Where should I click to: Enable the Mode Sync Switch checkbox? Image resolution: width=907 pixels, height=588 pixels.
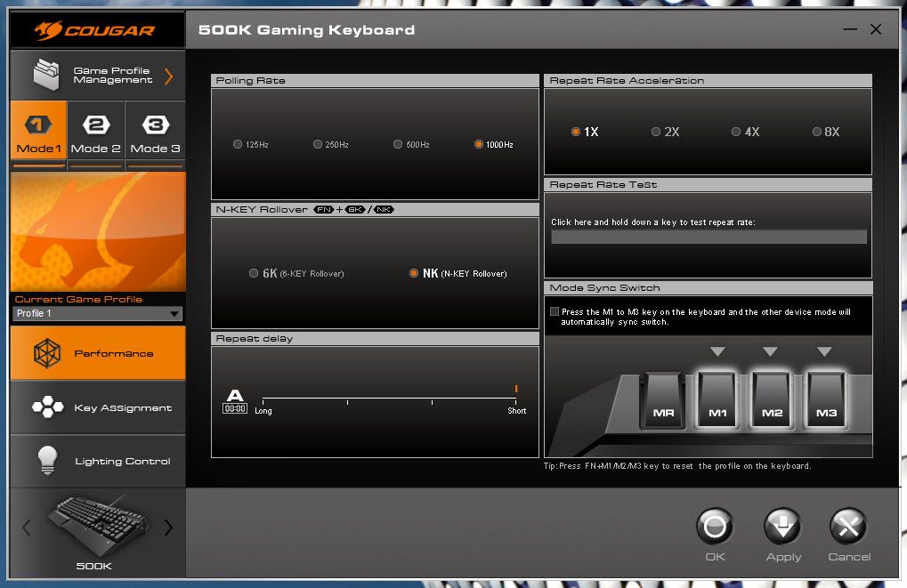tap(555, 311)
